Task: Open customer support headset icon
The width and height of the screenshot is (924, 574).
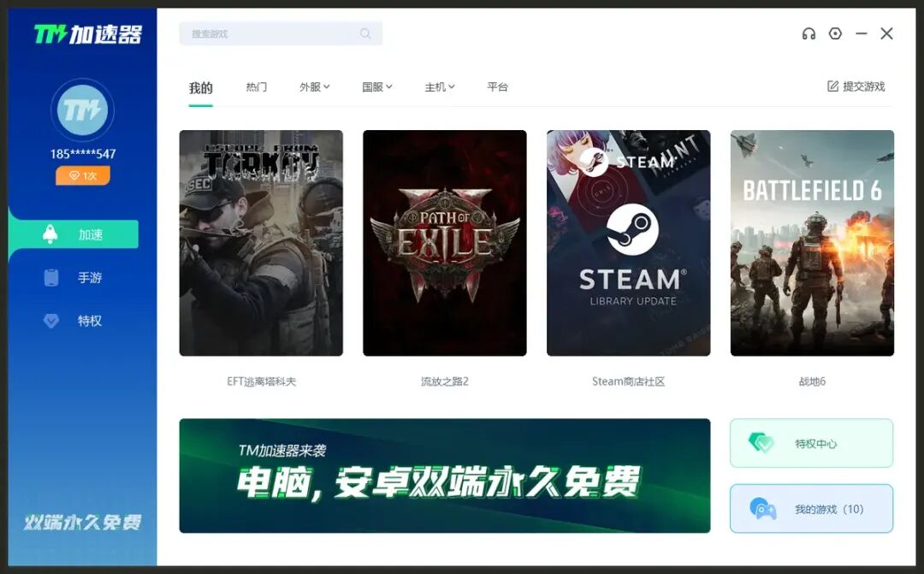Action: tap(808, 33)
